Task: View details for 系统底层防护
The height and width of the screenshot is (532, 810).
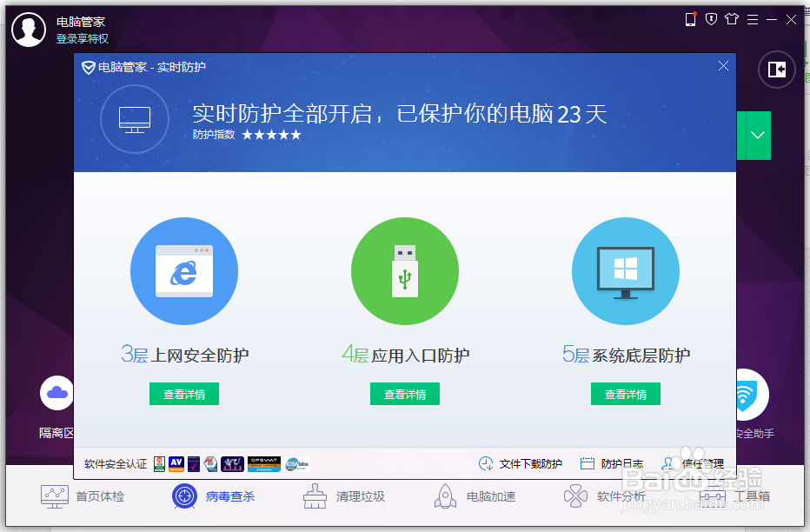Action: pyautogui.click(x=626, y=394)
